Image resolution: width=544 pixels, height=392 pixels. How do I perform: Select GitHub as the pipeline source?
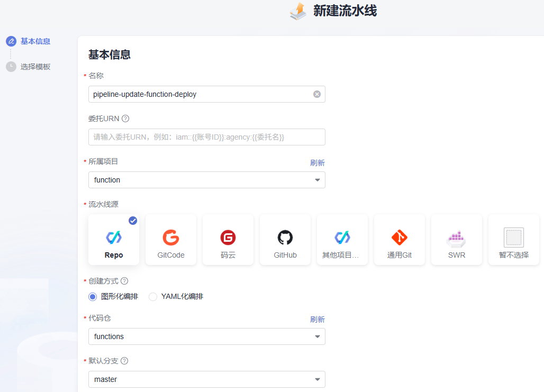tap(285, 239)
